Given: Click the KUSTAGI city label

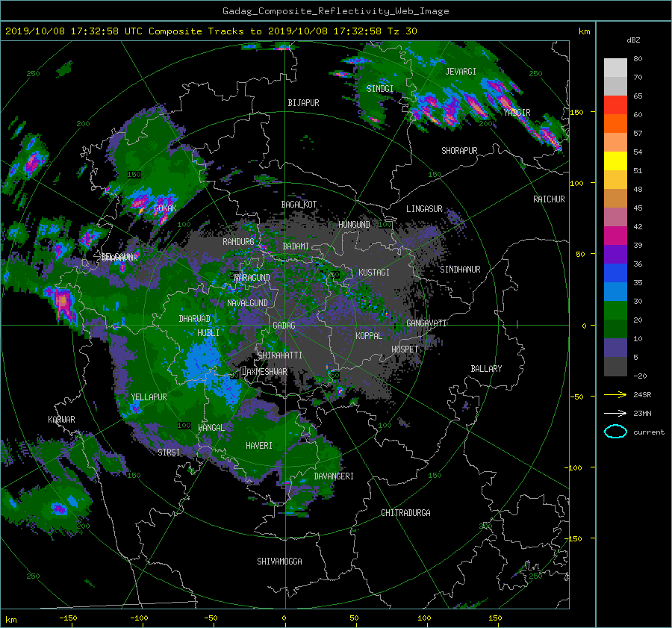Looking at the screenshot, I should [374, 273].
